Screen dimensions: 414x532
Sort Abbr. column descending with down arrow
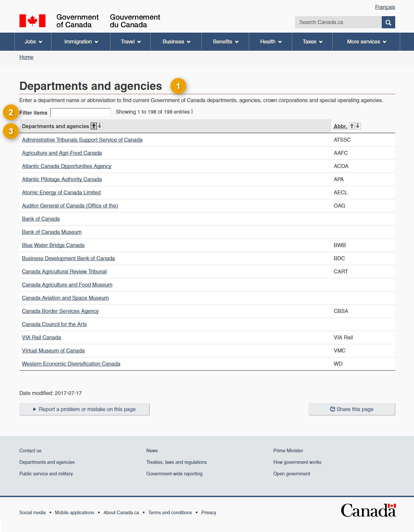(358, 126)
